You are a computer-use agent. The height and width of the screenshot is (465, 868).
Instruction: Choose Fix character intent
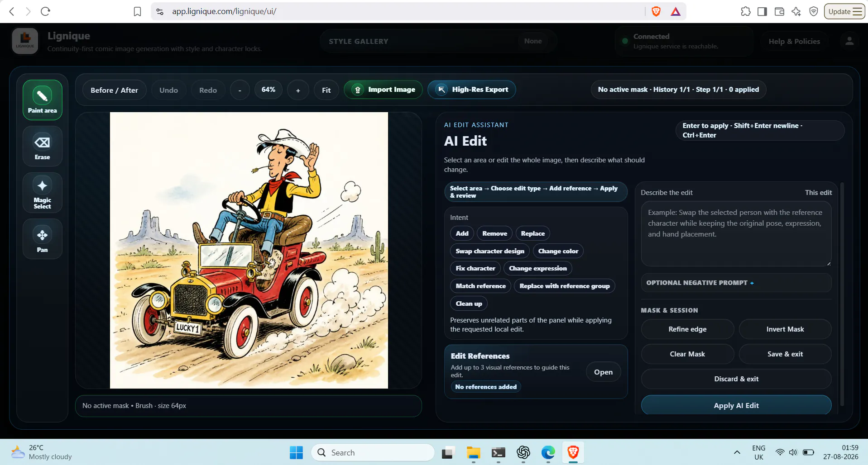point(475,268)
